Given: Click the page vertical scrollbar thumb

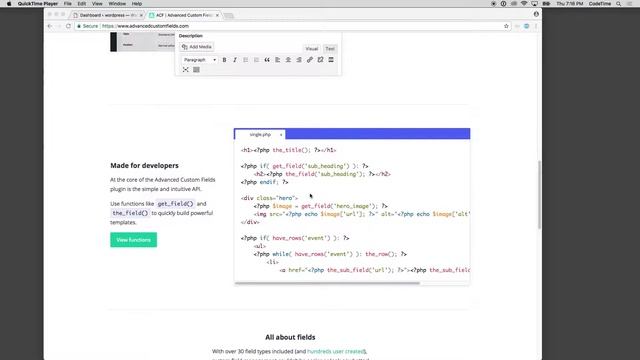Looking at the screenshot, I should (x=540, y=195).
